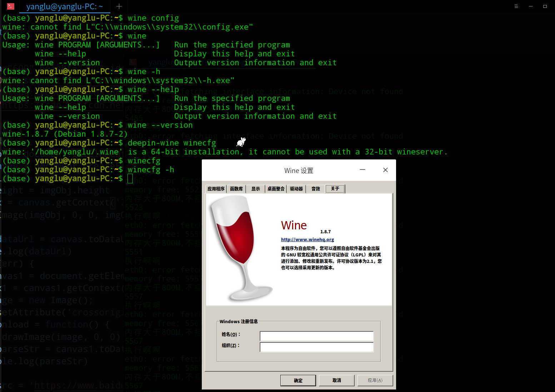Confirm with the 确定 button
This screenshot has height=392, width=555.
[x=298, y=381]
